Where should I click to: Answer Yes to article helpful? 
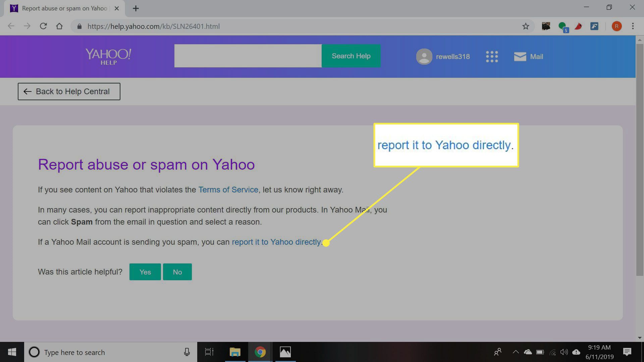145,272
